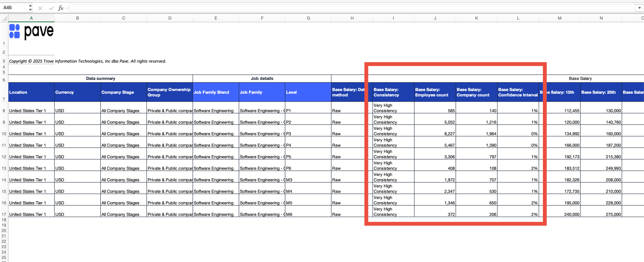644x262 pixels.
Task: Click the copyright notice text cell
Action: pos(88,61)
